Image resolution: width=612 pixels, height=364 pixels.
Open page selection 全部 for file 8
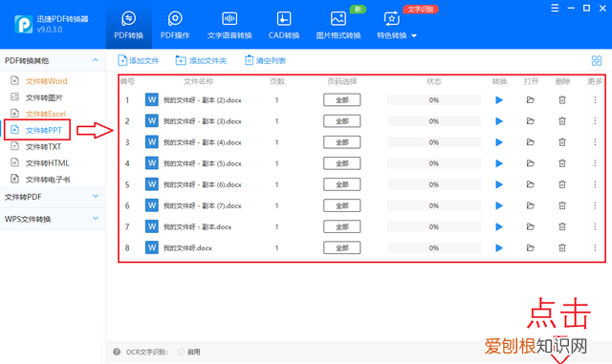(x=342, y=247)
